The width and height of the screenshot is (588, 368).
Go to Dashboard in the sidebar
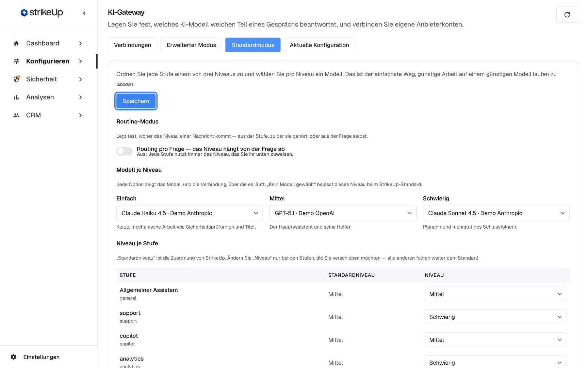tap(43, 43)
